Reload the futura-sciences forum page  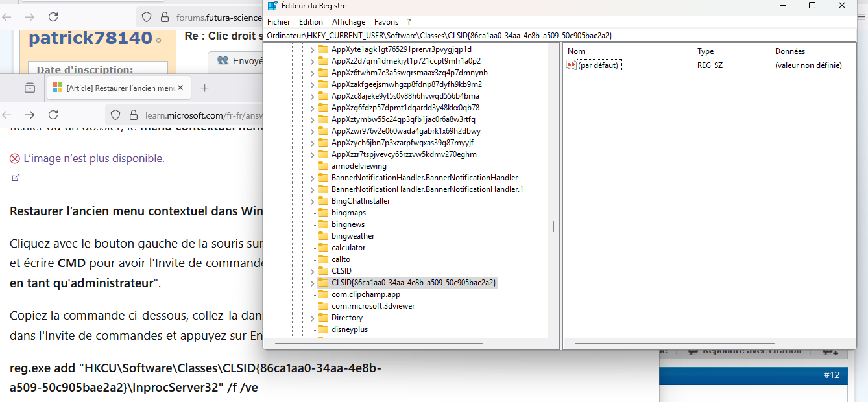coord(53,17)
